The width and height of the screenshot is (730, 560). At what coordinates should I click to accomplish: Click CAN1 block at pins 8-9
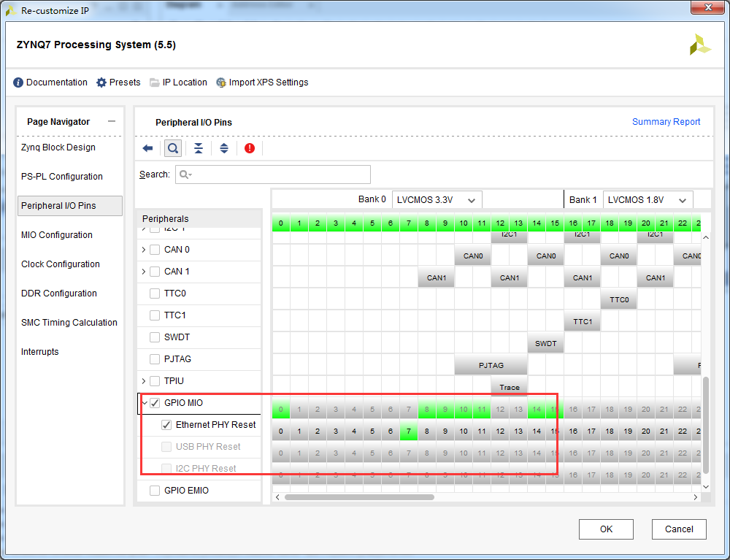tap(437, 277)
